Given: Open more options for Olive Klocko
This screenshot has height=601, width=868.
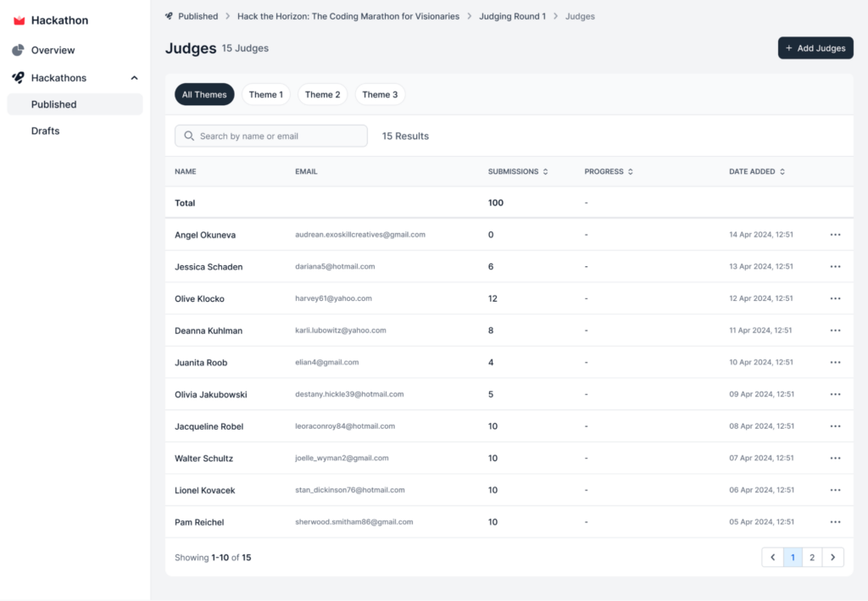Looking at the screenshot, I should [x=835, y=299].
